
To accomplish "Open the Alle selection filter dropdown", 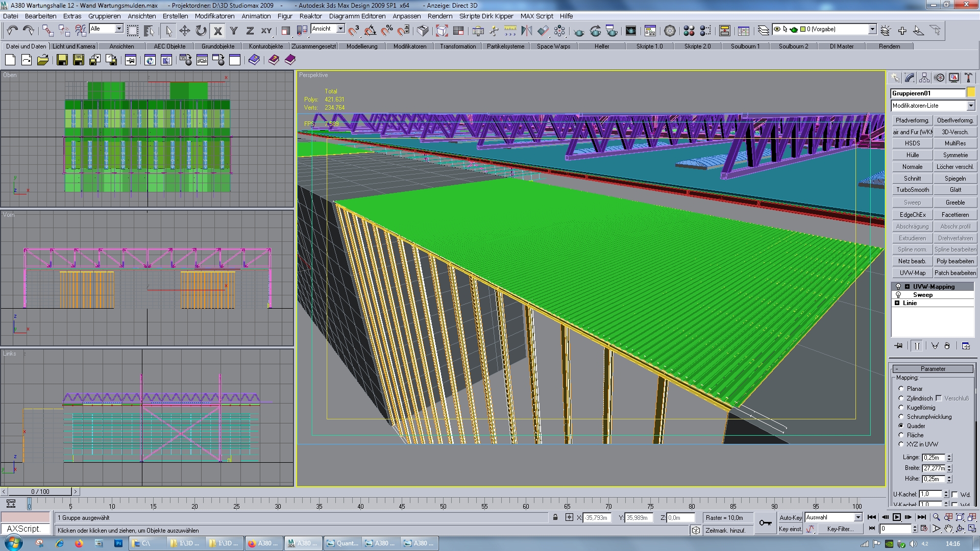I will coord(119,29).
